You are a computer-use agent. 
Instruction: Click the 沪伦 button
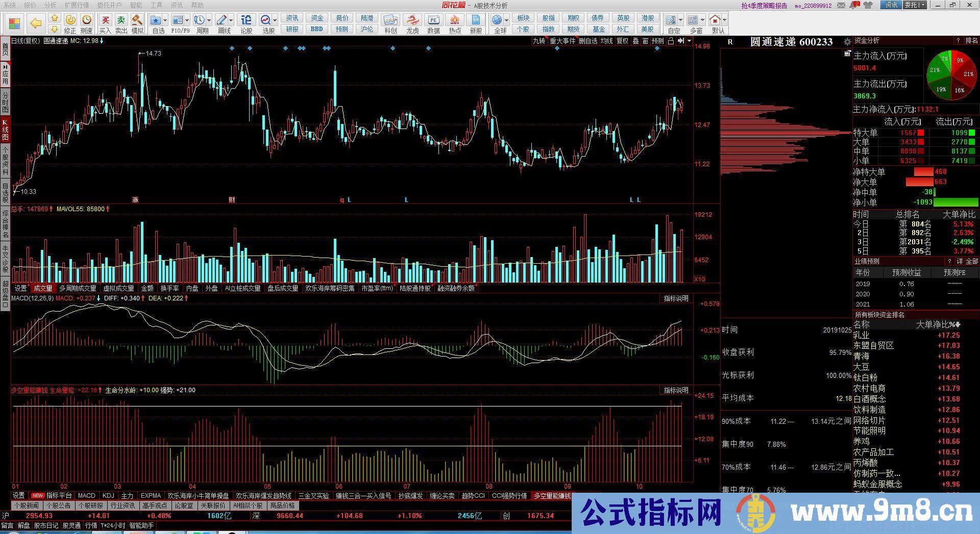pyautogui.click(x=367, y=29)
